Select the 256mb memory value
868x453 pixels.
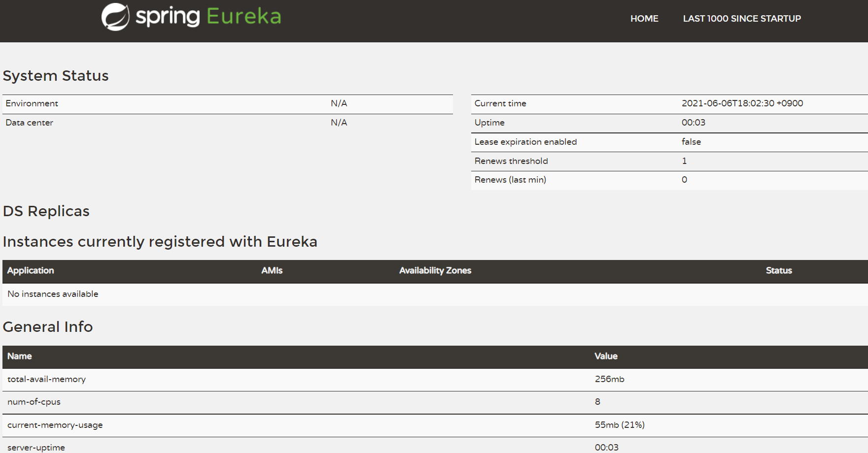[x=610, y=379]
